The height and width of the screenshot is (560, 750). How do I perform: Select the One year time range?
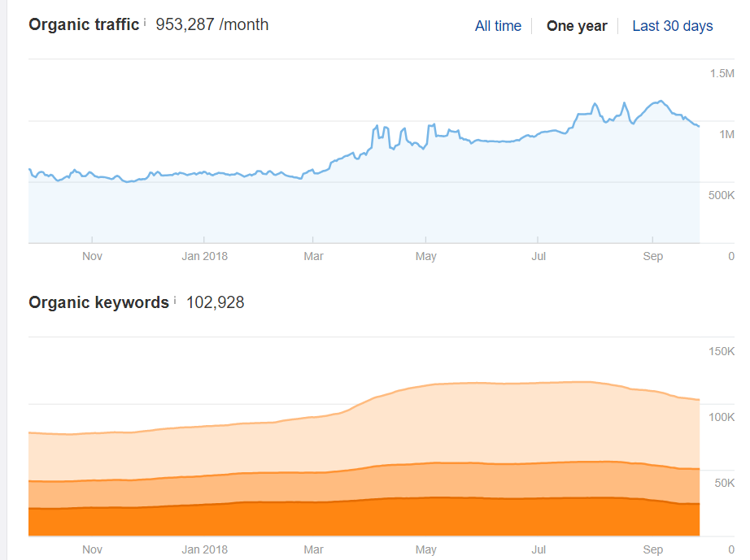(577, 26)
